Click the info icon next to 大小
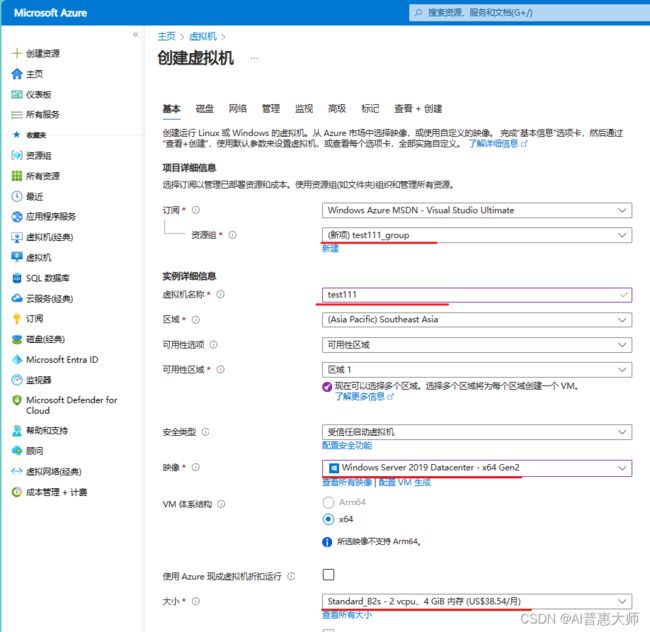650x632 pixels. pyautogui.click(x=196, y=601)
